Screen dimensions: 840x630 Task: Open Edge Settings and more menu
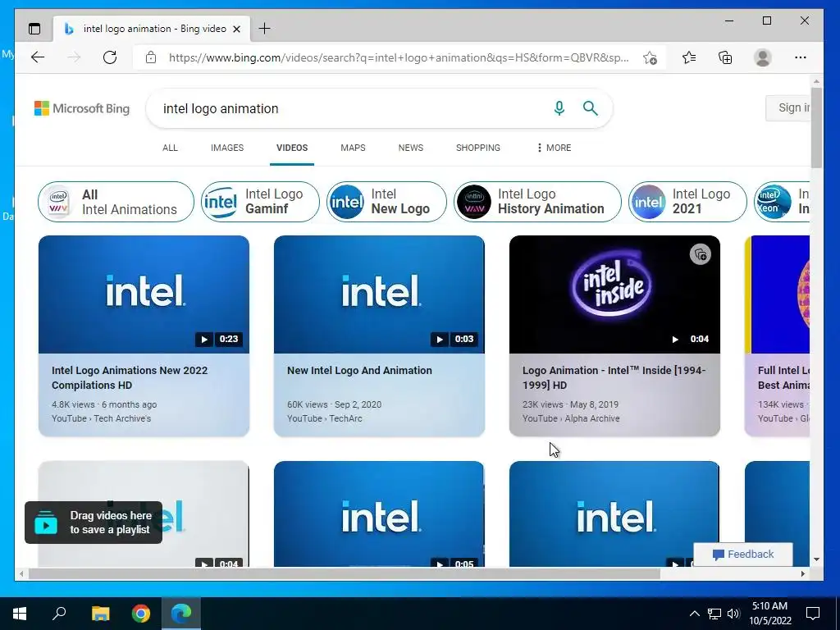801,57
